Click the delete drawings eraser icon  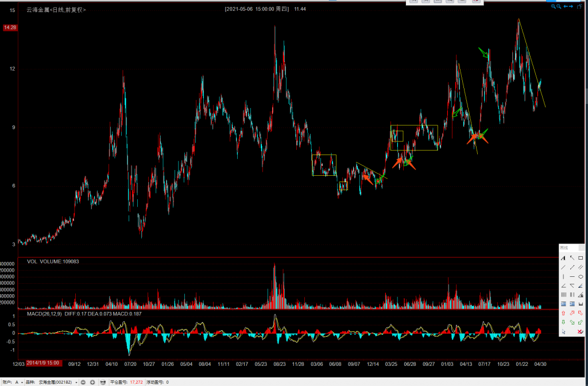pos(581,332)
